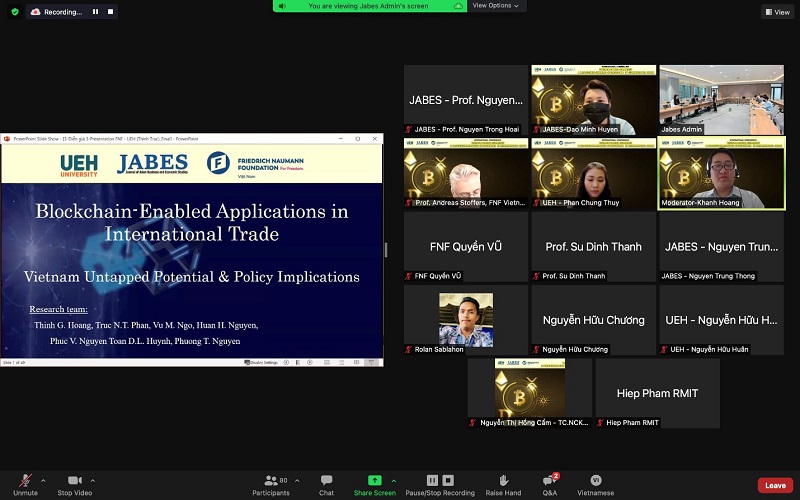
Task: Click the slide title "Blockchain-Enabled Applications in International Trade"
Action: 192,222
